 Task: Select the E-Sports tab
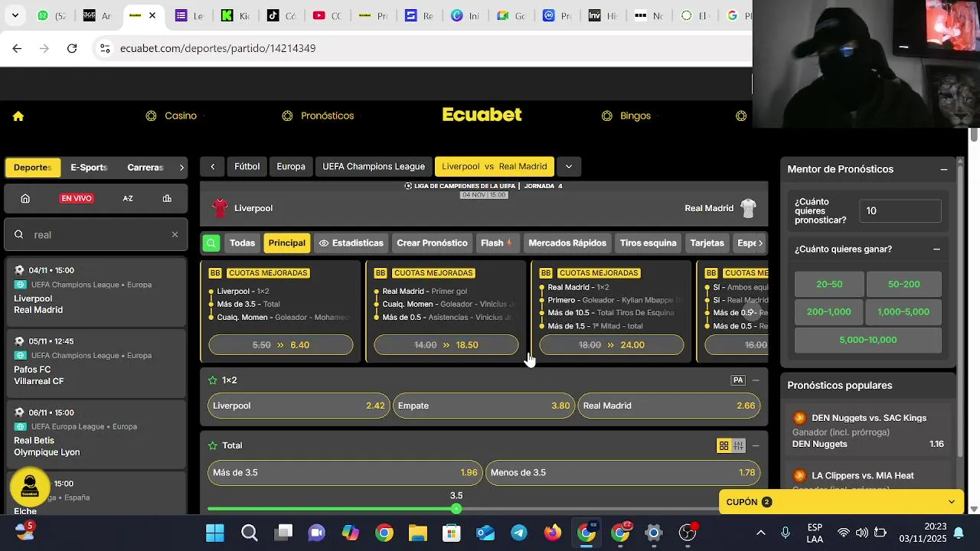[89, 168]
